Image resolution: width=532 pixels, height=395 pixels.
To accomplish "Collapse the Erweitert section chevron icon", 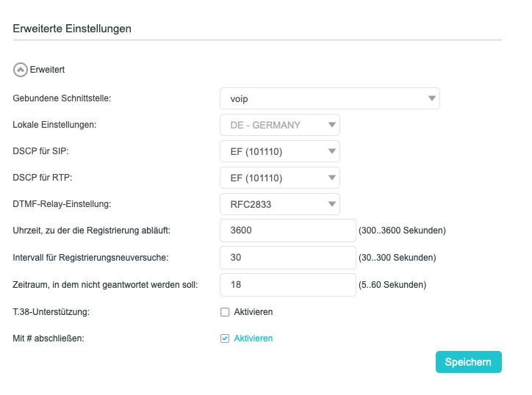I will (20, 70).
